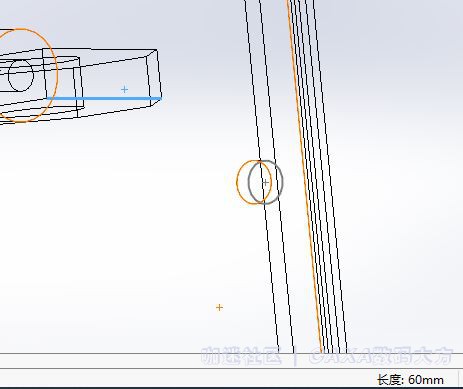Click the gray plus marker inside gray circle

pos(265,182)
